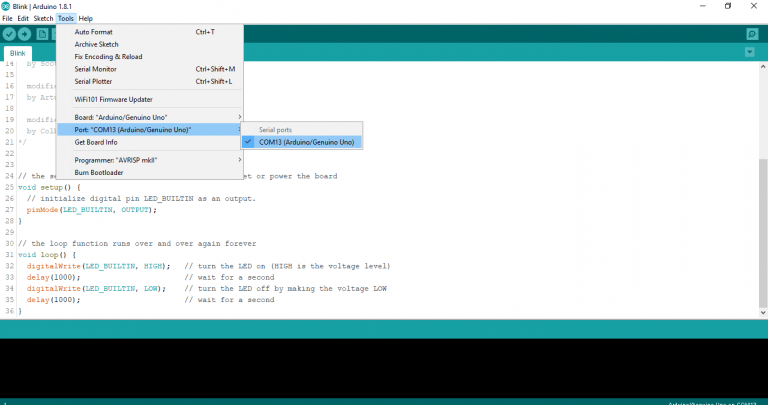Click the void loop() line

pyautogui.click(x=47, y=255)
